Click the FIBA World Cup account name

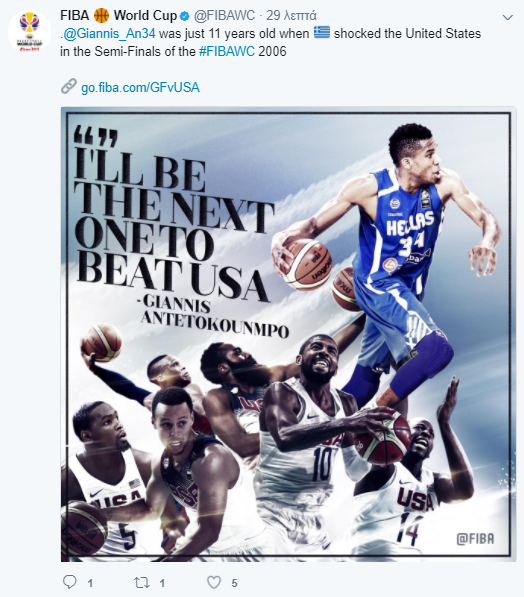tap(118, 16)
